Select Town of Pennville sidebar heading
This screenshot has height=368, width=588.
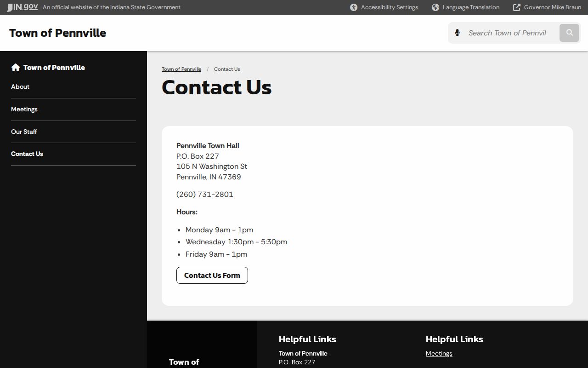point(54,67)
